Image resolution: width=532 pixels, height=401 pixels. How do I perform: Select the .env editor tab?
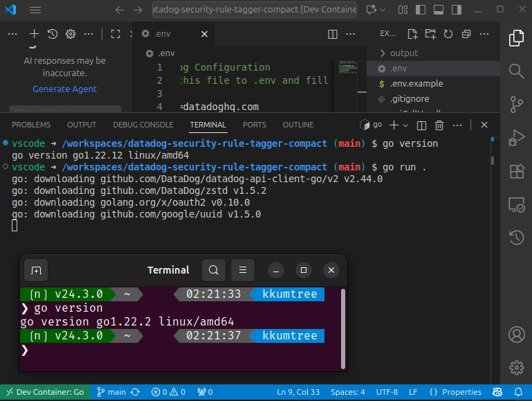click(174, 34)
